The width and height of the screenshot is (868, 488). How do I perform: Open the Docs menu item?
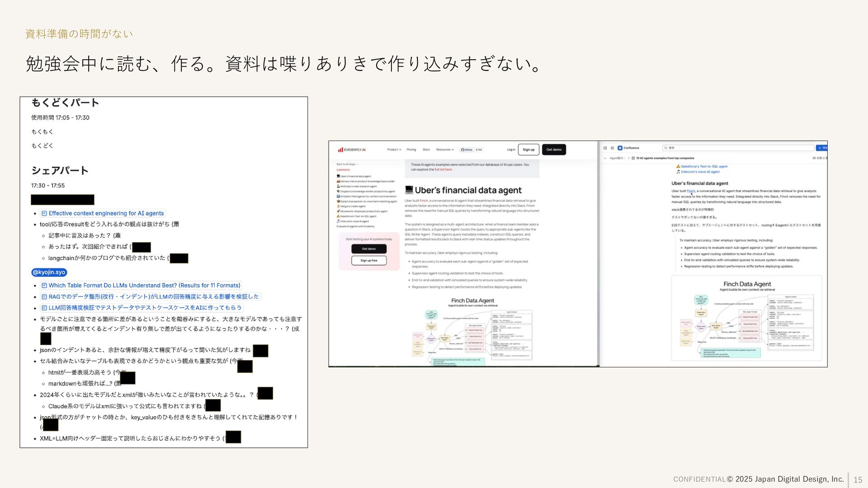click(x=426, y=150)
